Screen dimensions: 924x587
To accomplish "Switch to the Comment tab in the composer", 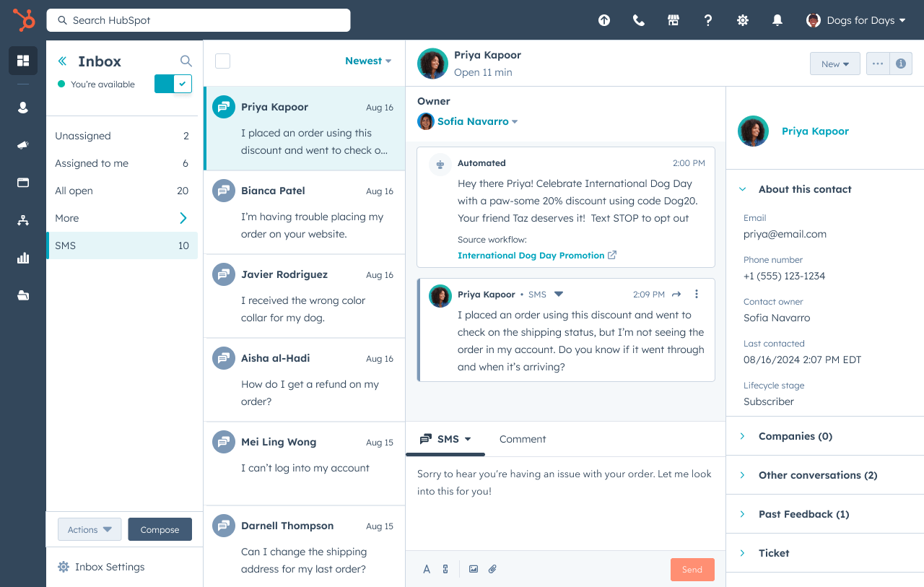I will pos(523,439).
